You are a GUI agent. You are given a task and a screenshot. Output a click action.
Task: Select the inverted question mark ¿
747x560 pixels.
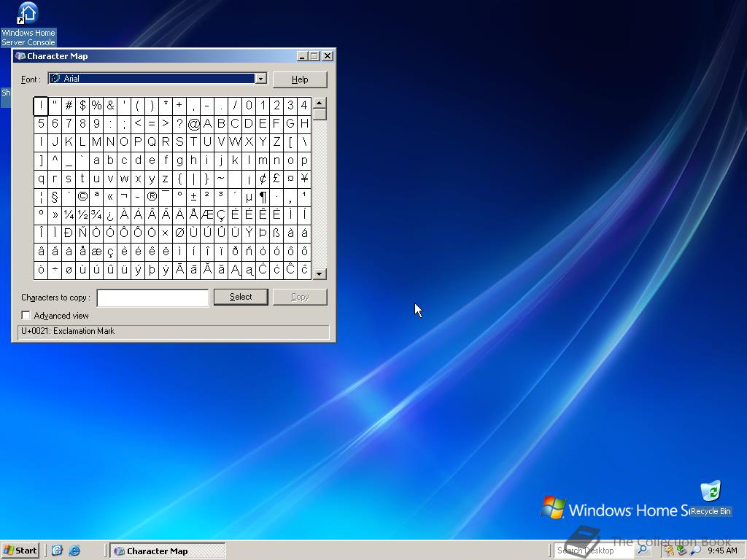pyautogui.click(x=110, y=215)
